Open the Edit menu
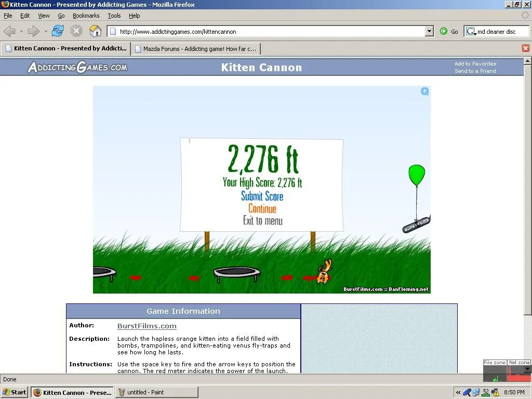 pos(25,16)
